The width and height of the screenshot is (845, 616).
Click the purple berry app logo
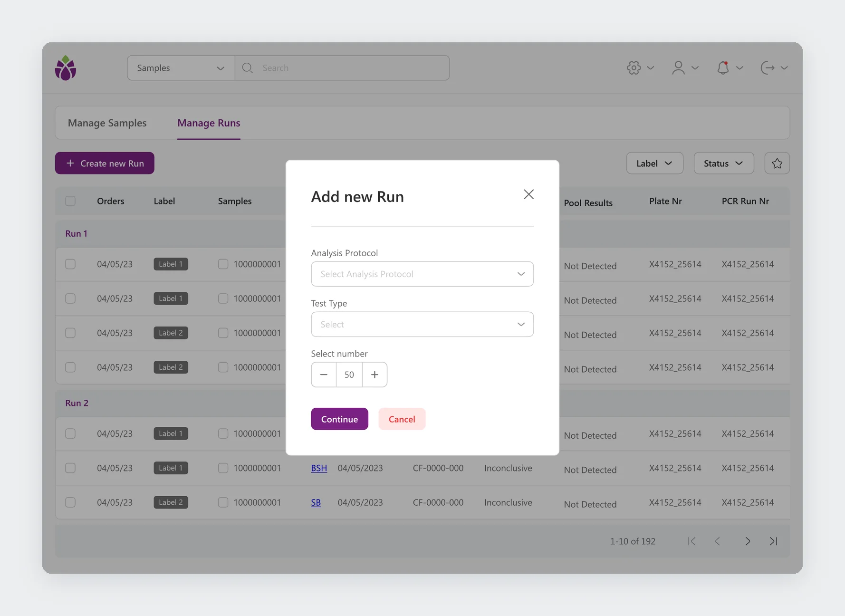pyautogui.click(x=66, y=68)
